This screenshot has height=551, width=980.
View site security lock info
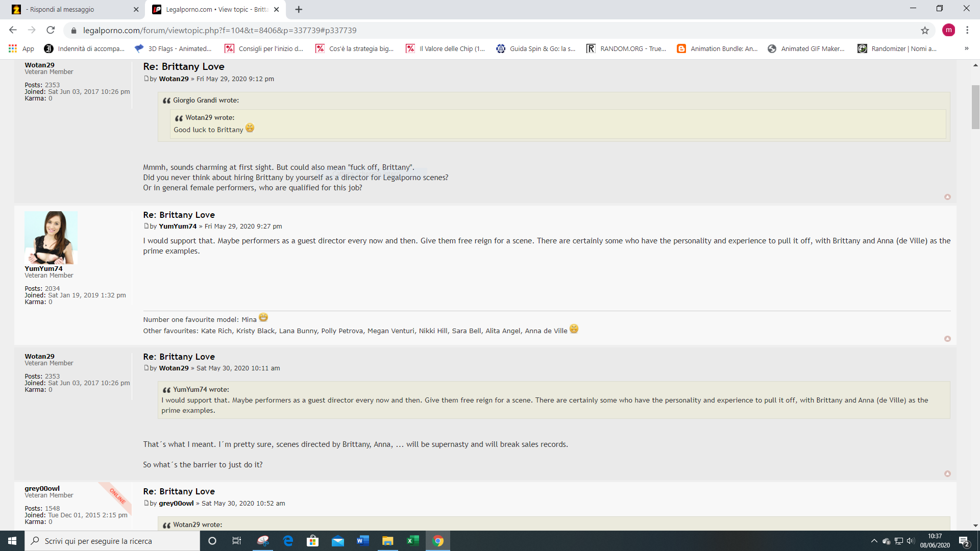pos(73,31)
